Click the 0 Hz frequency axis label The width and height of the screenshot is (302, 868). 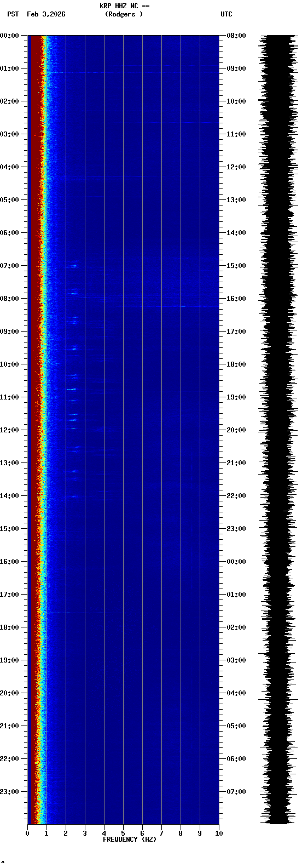pos(27,833)
